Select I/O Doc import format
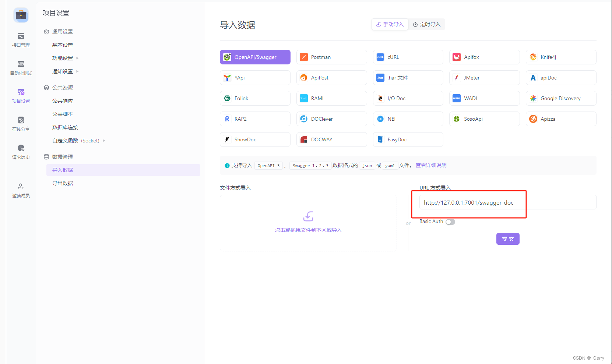 [x=408, y=98]
